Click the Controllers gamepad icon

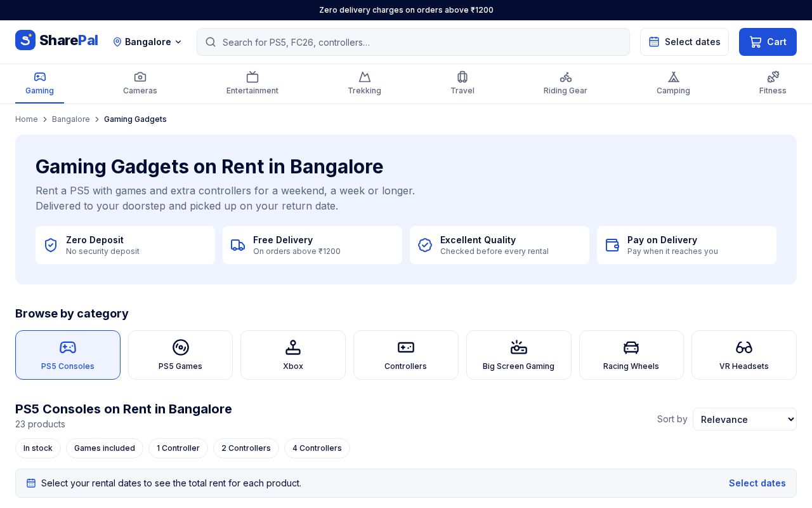click(x=406, y=347)
